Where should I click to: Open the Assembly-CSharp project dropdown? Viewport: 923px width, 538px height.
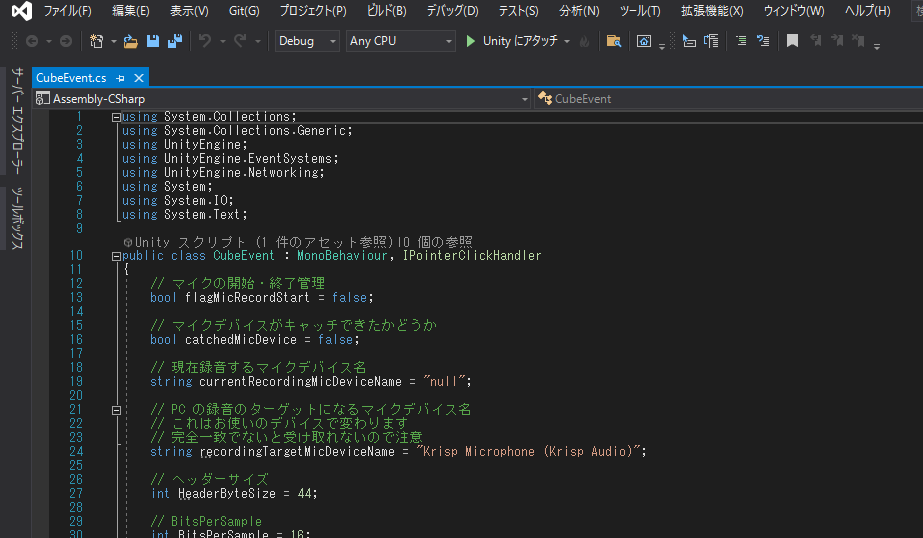point(282,99)
